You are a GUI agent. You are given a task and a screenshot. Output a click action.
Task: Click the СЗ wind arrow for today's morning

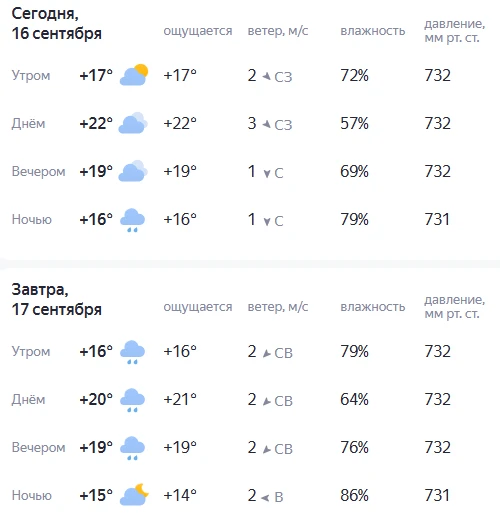(266, 76)
